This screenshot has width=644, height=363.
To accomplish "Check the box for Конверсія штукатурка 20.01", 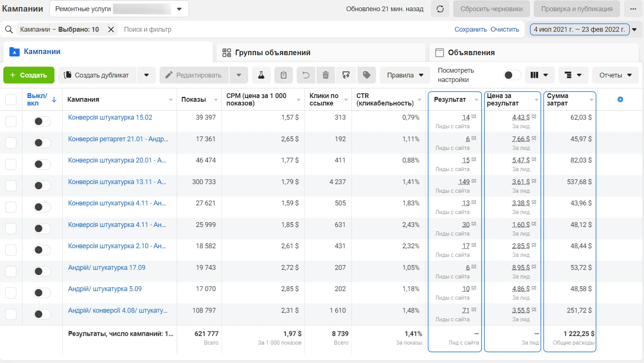I will tap(11, 164).
